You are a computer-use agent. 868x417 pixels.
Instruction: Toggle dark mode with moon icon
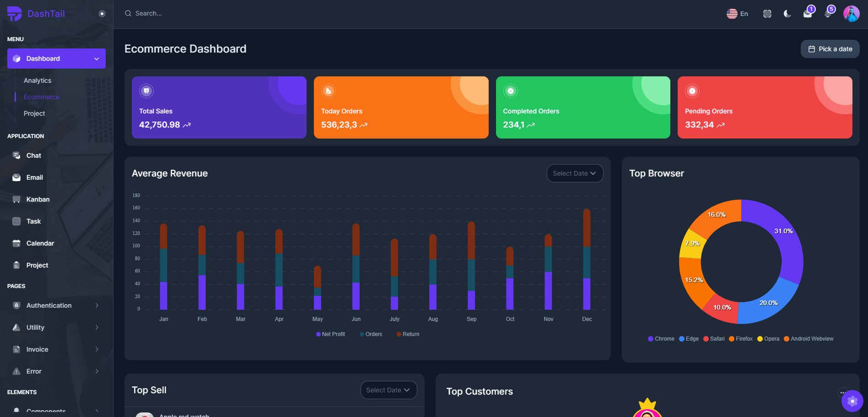pyautogui.click(x=787, y=14)
